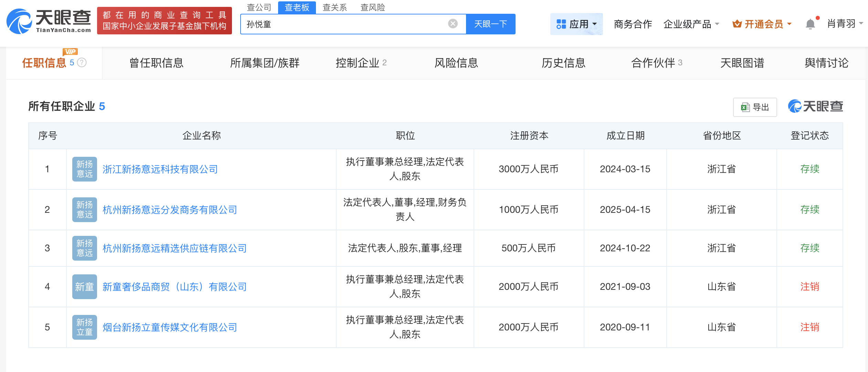Click the 新童 company logo icon
This screenshot has width=868, height=372.
(84, 287)
